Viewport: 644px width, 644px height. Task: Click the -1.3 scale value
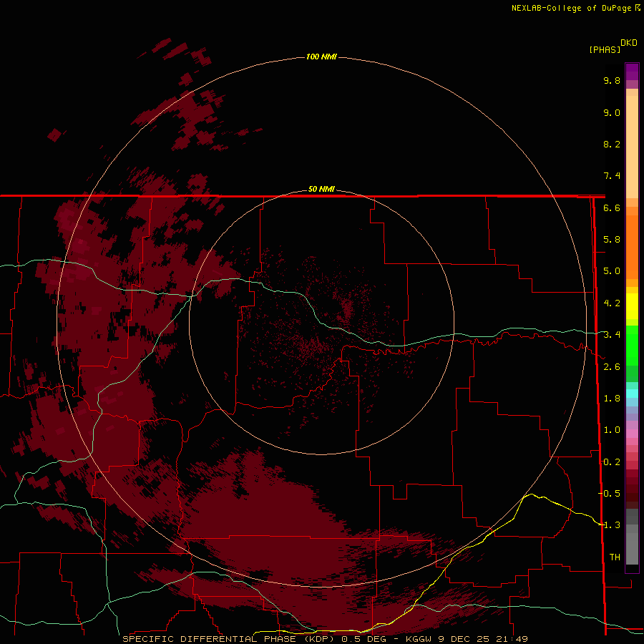[610, 525]
